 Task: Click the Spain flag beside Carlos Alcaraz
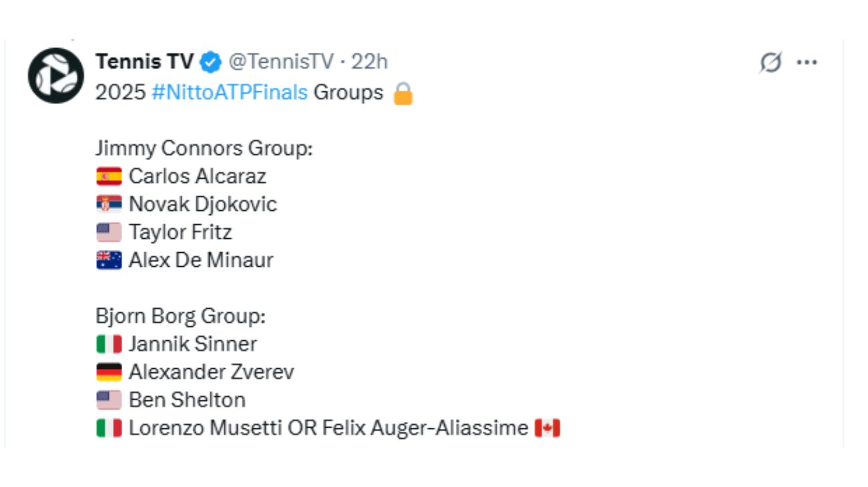point(109,176)
